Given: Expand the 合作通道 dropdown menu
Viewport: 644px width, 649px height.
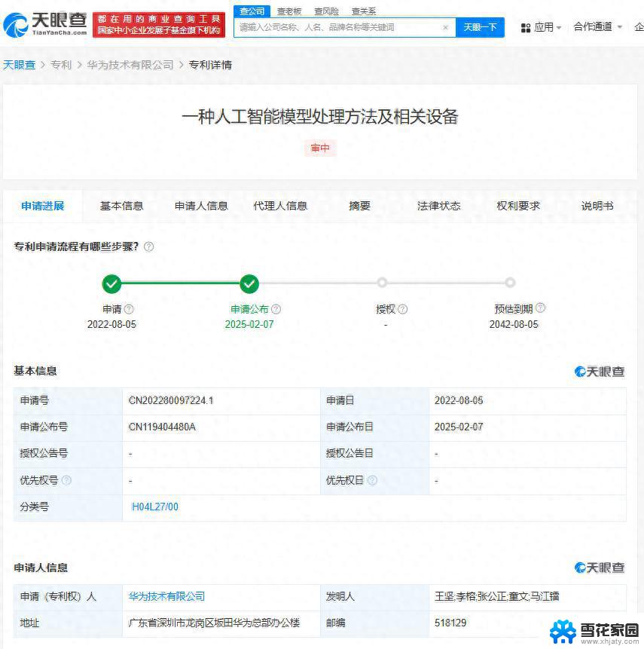Looking at the screenshot, I should click(597, 27).
